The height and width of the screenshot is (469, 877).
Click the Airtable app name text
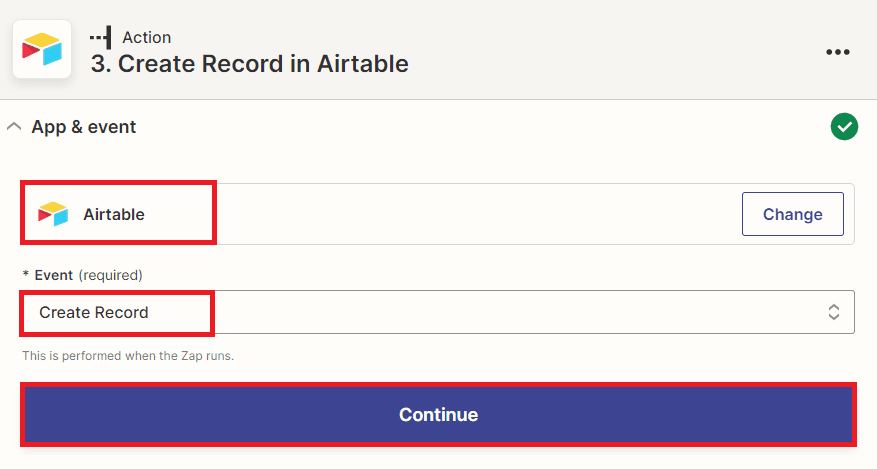coord(114,214)
